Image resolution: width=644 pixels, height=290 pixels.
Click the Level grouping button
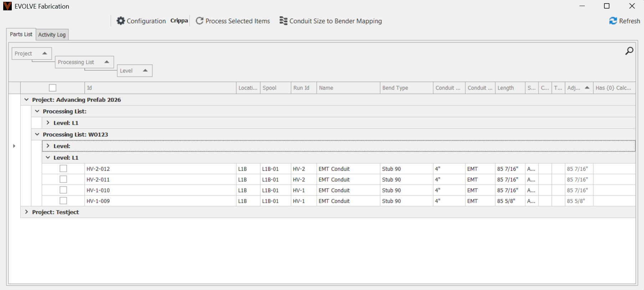(x=127, y=71)
